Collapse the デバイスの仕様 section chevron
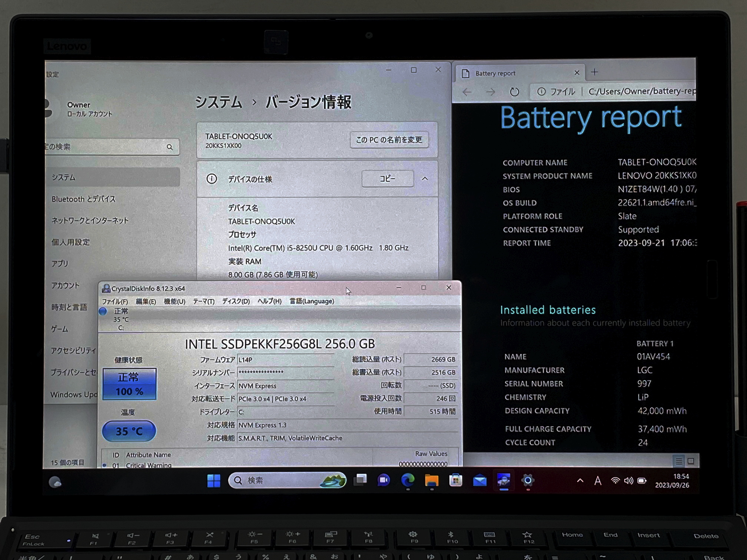 coord(425,179)
